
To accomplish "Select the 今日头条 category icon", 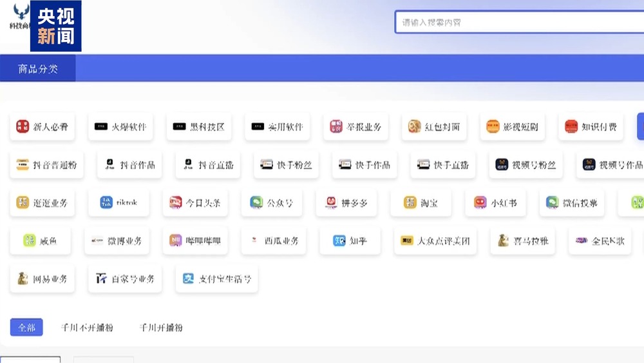I will point(176,202).
